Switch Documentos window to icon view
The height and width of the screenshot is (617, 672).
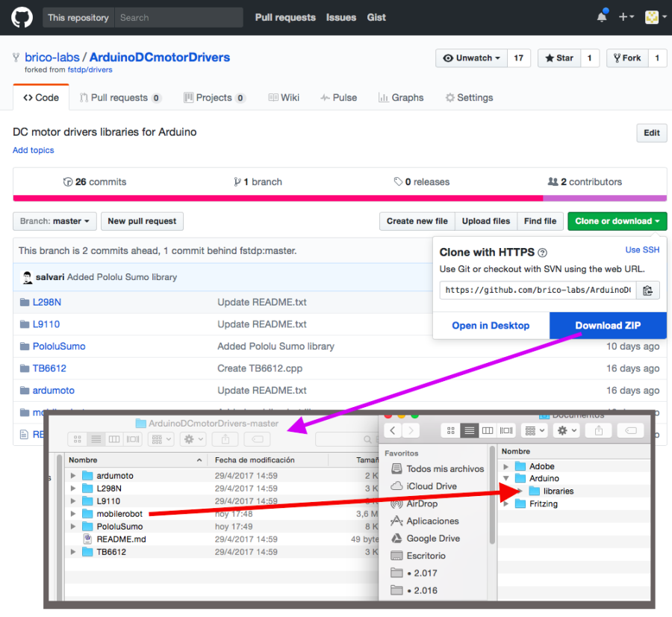451,430
